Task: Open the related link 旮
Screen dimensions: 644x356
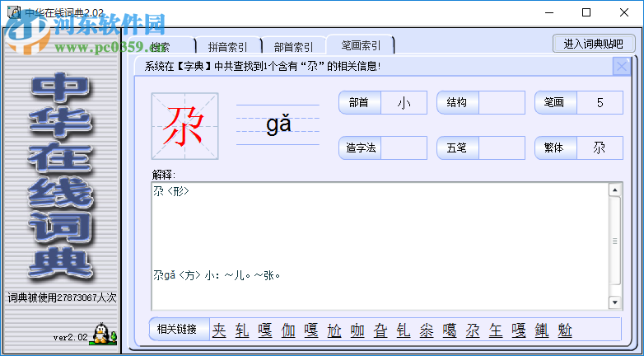Action: [380, 330]
